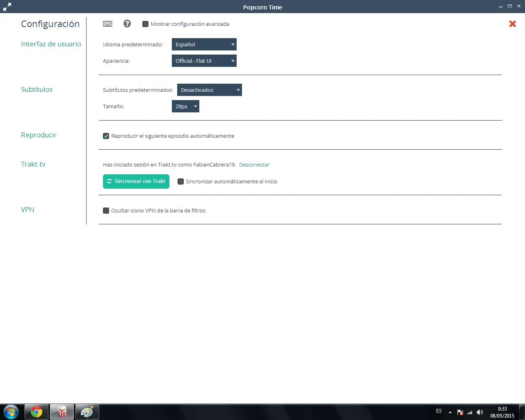Open the Windows Start menu
This screenshot has width=525, height=420.
point(11,412)
